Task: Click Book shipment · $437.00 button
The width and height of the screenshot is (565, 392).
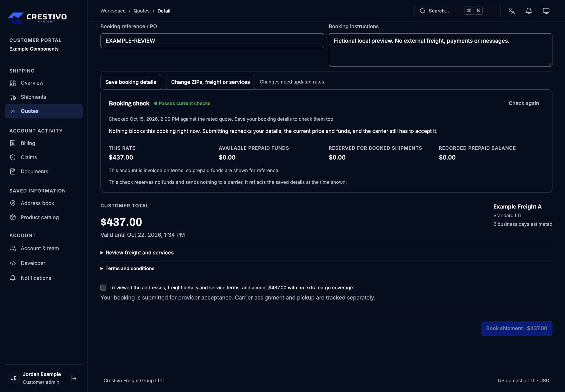Action: pos(516,328)
